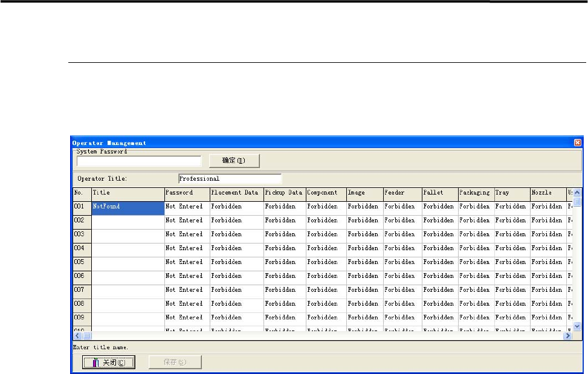588x374 pixels.
Task: Select the NotFound title cell in row 001
Action: click(x=128, y=207)
